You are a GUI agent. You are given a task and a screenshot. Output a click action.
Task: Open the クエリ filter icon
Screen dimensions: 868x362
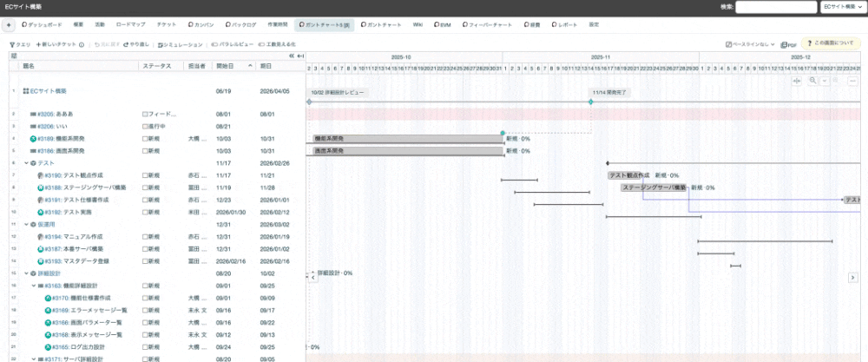pyautogui.click(x=12, y=43)
